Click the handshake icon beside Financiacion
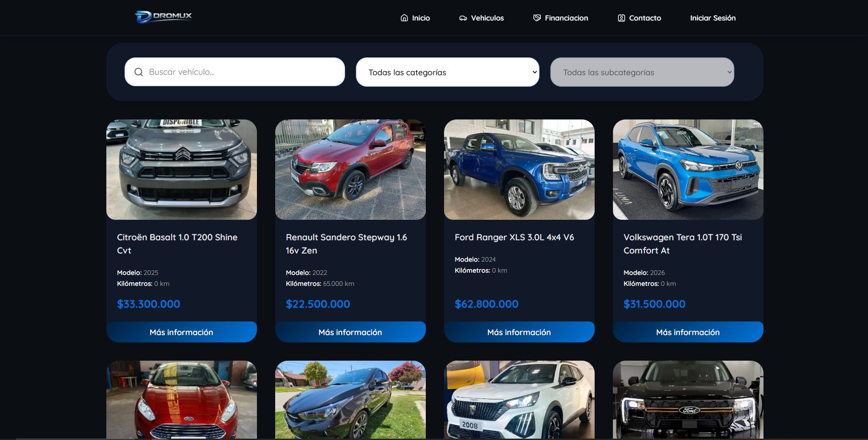 [537, 18]
